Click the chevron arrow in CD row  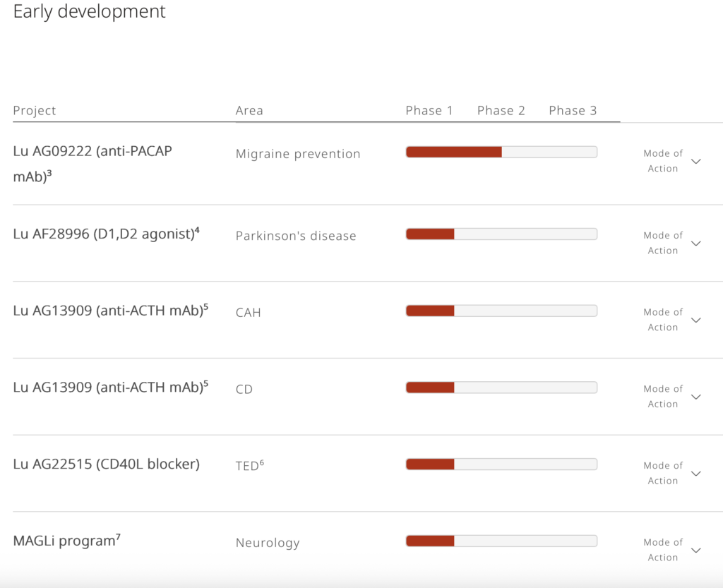click(x=695, y=397)
